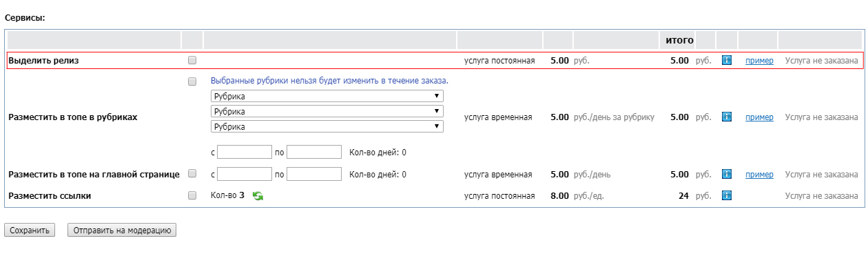Click Отправить на модерацию button

(122, 231)
